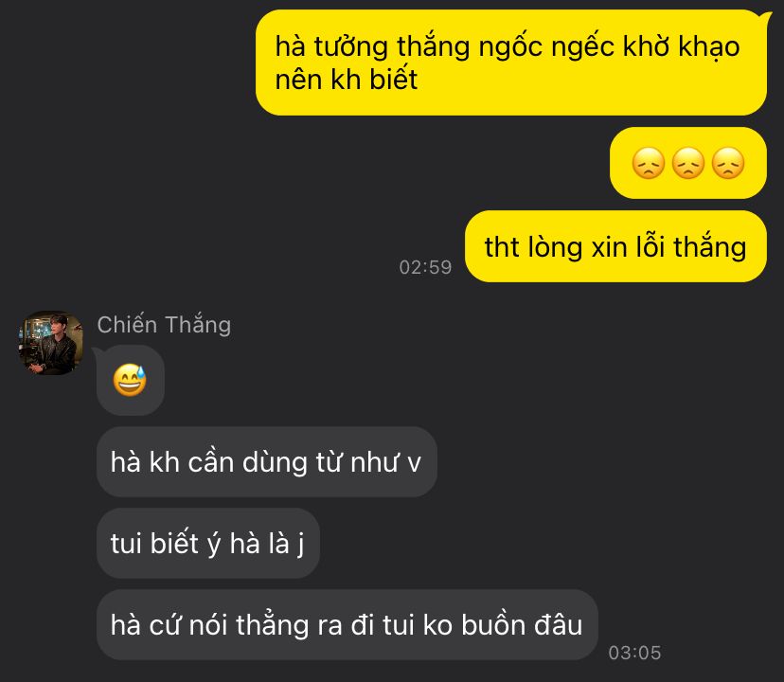Select the middle sad face emoji
784x682 pixels.
[688, 163]
